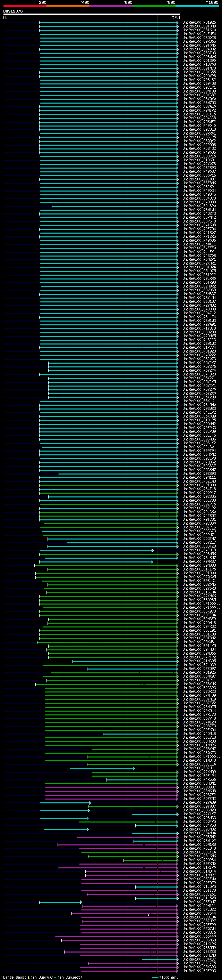Click cyan alignment bar for UniRef100_C6FAU7
Image resolution: width=222 pixels, height=980 pixels.
(x=61, y=902)
